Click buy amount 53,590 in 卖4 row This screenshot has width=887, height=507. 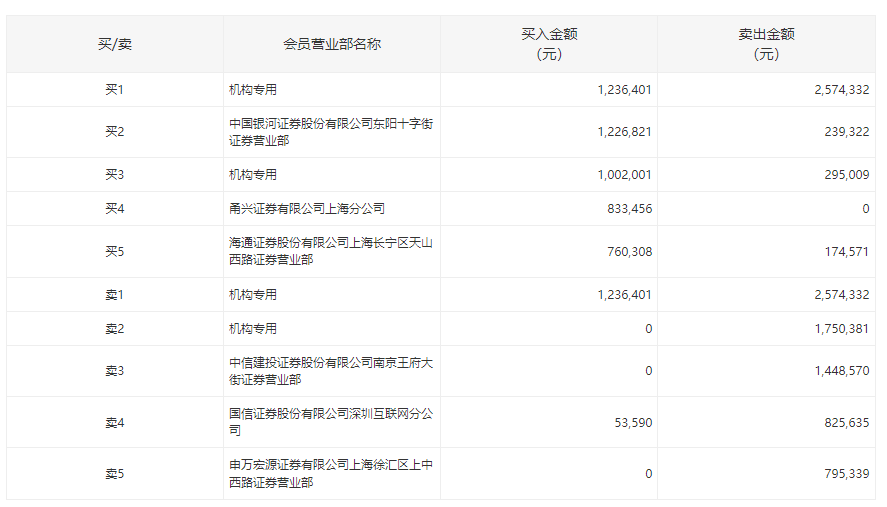click(633, 423)
